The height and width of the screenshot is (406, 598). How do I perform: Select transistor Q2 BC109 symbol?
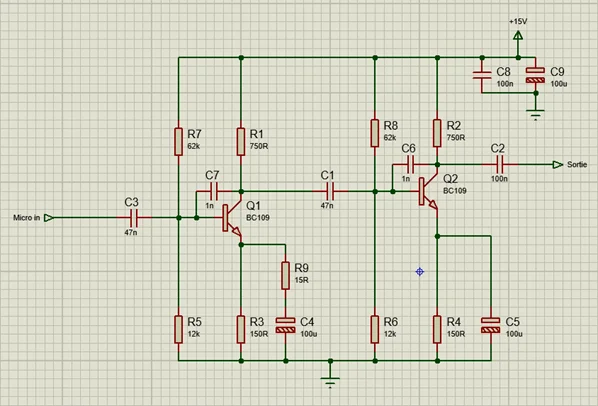pyautogui.click(x=428, y=192)
